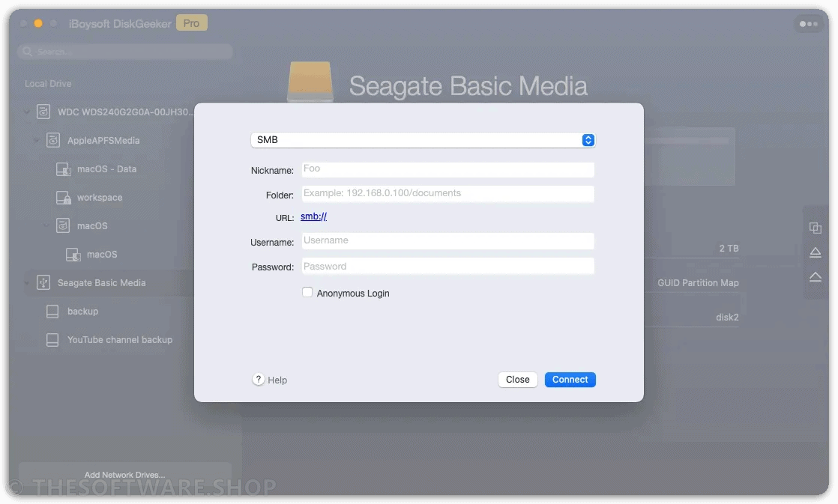
Task: Open the SMB protocol dropdown
Action: coord(423,140)
